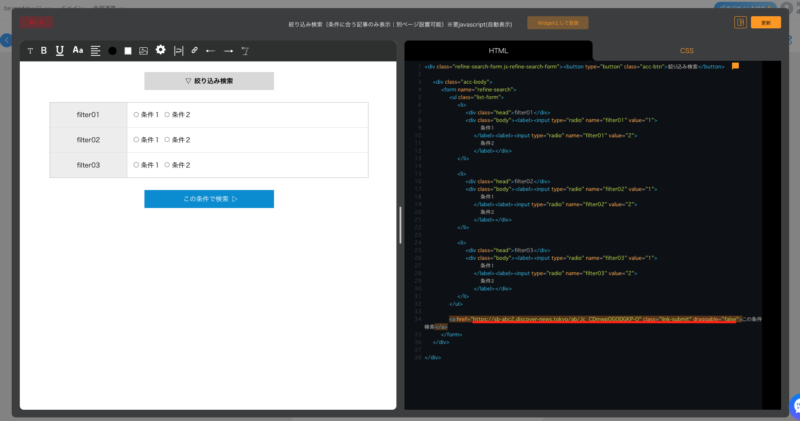Toggle the layout panel icon beside 更新
The height and width of the screenshot is (421, 800).
(741, 22)
